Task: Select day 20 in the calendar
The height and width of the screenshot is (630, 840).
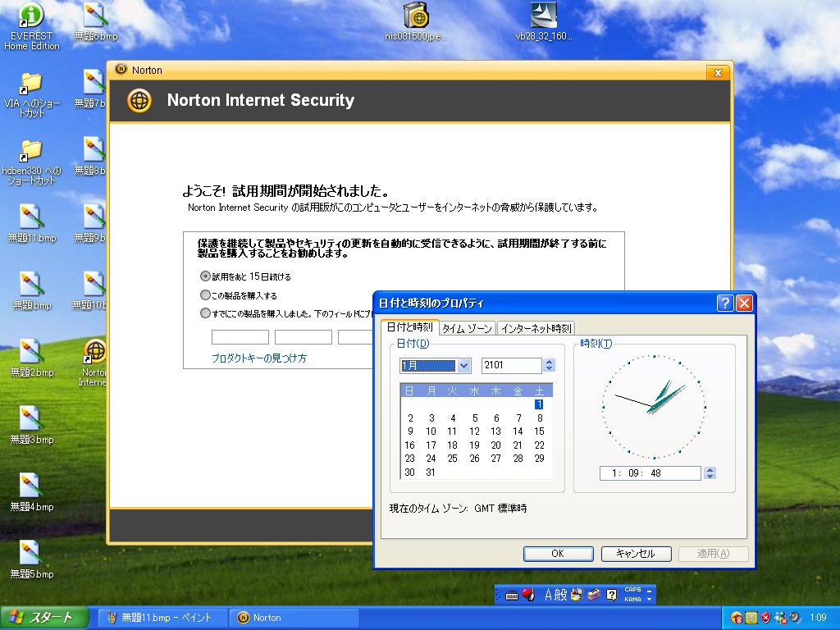Action: click(x=496, y=445)
